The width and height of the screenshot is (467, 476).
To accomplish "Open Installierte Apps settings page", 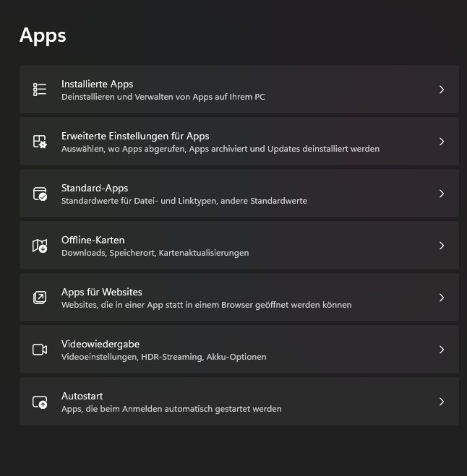I will [97, 84].
